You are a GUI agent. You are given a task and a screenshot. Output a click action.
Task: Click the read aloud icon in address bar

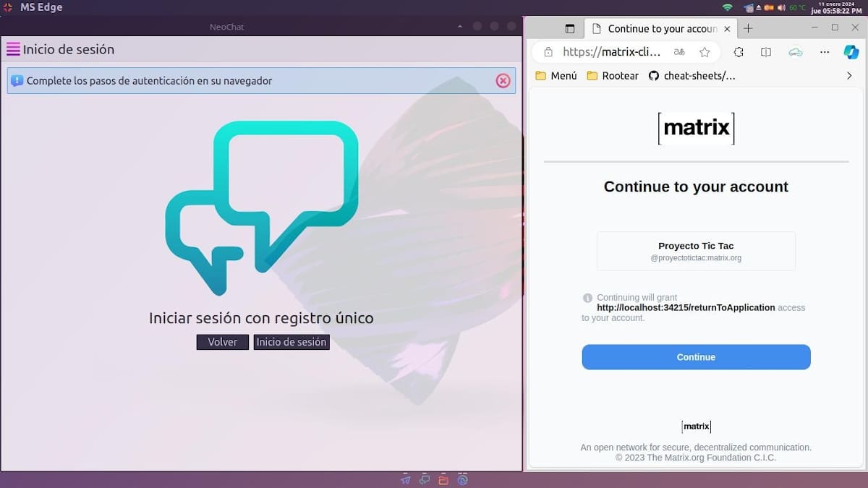678,51
